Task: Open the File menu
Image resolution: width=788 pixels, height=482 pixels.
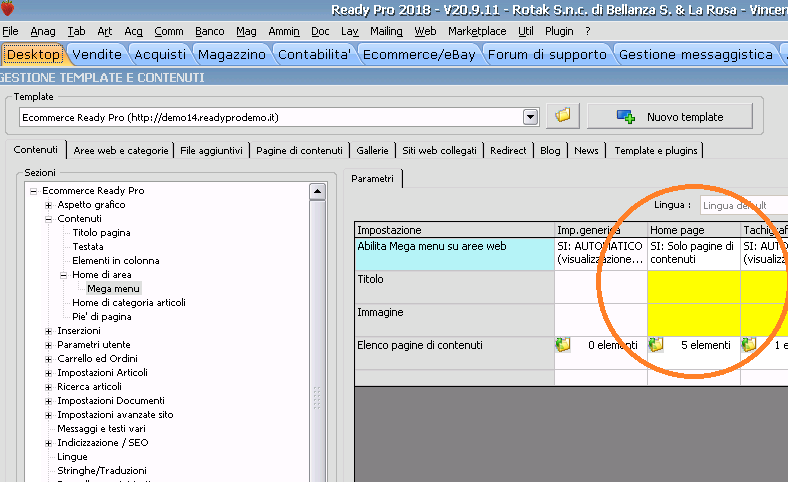Action: point(10,31)
